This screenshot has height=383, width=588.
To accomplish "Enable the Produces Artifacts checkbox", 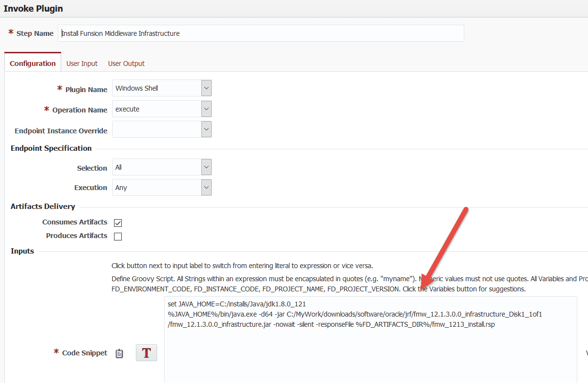I will click(x=118, y=237).
